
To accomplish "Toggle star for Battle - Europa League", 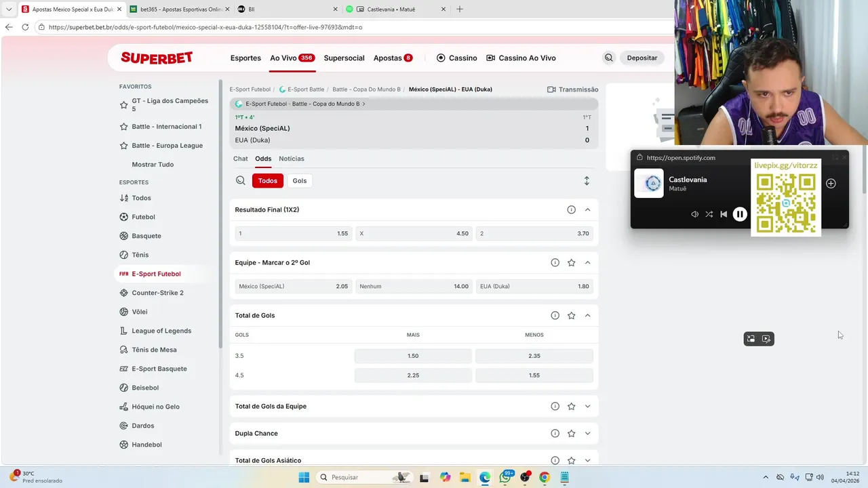I will [123, 146].
